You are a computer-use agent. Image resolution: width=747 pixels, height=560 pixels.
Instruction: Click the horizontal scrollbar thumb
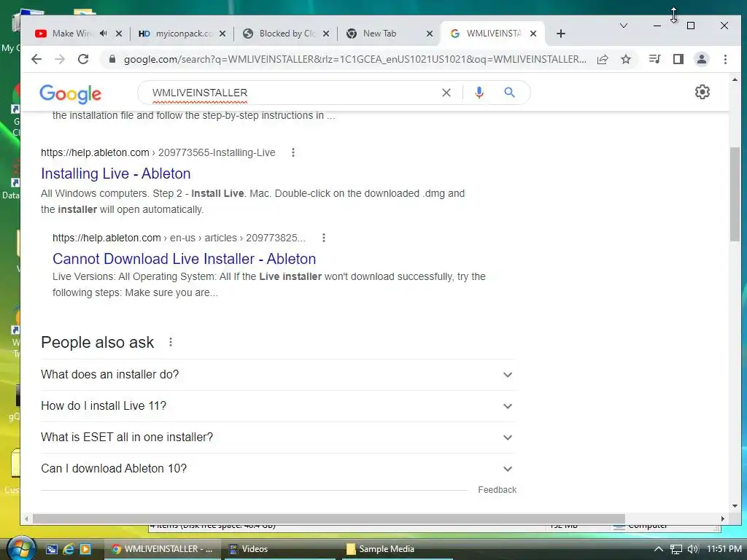(329, 518)
